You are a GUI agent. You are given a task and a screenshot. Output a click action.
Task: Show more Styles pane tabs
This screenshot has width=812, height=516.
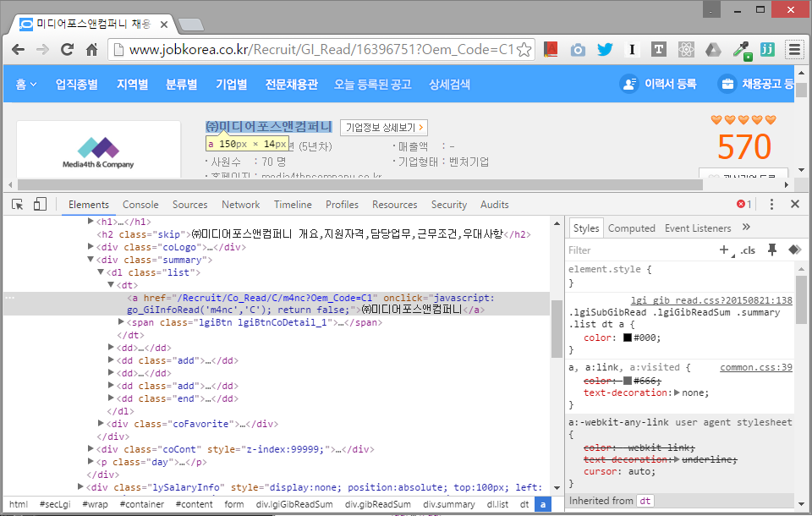[746, 227]
